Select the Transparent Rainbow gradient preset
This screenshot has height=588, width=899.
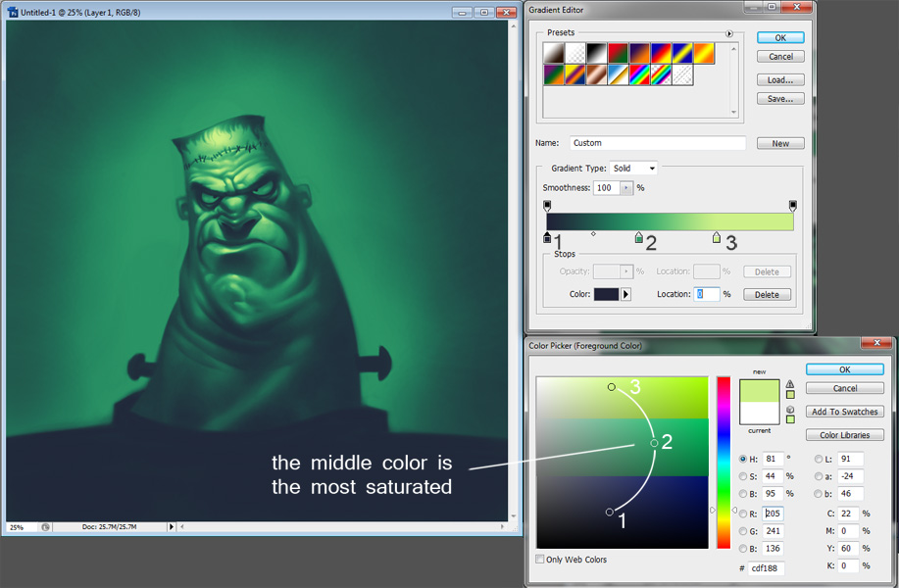click(x=662, y=75)
